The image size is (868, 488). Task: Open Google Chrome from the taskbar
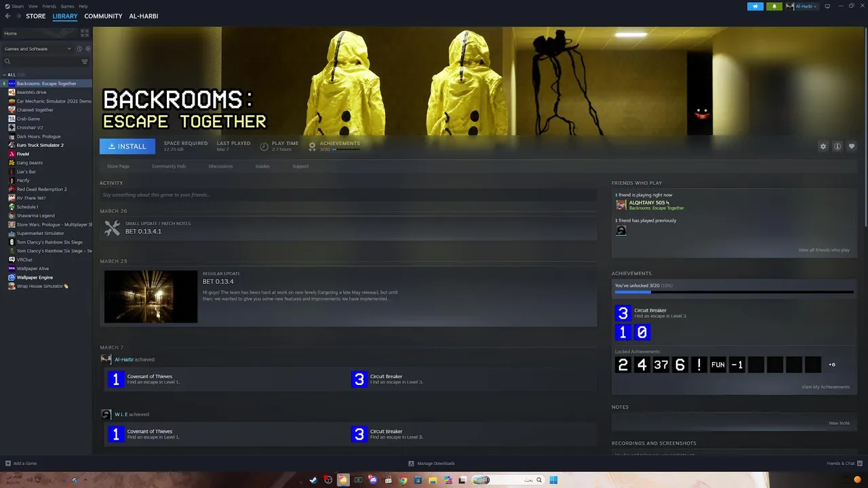(x=403, y=480)
